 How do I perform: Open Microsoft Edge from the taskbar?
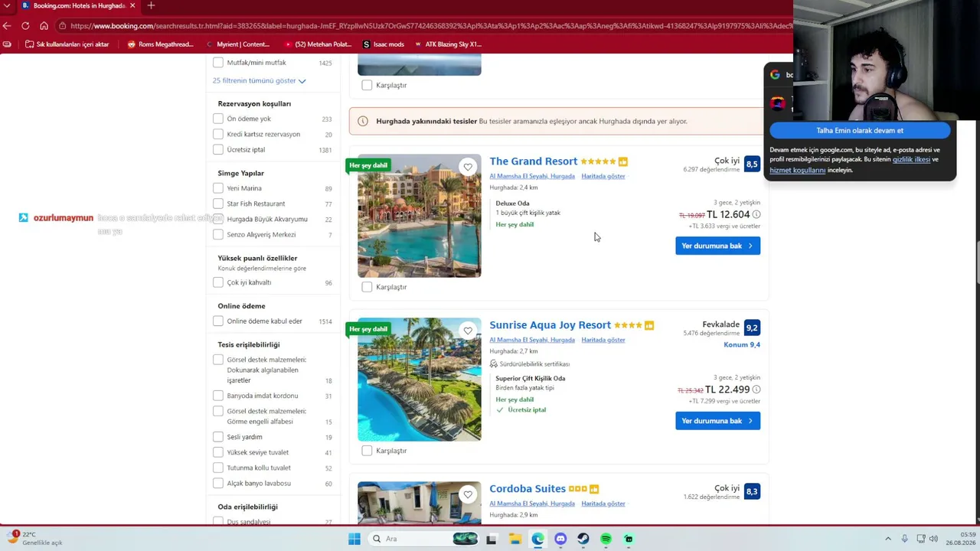click(x=537, y=539)
